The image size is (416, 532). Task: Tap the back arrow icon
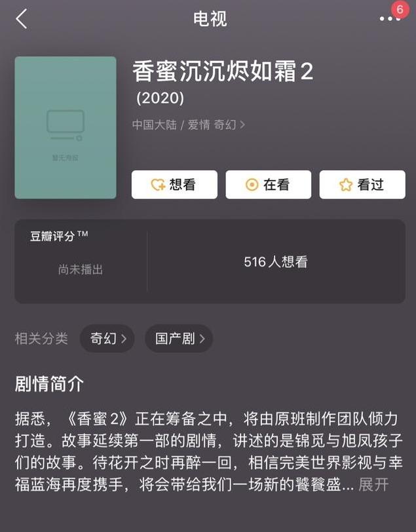pyautogui.click(x=22, y=18)
